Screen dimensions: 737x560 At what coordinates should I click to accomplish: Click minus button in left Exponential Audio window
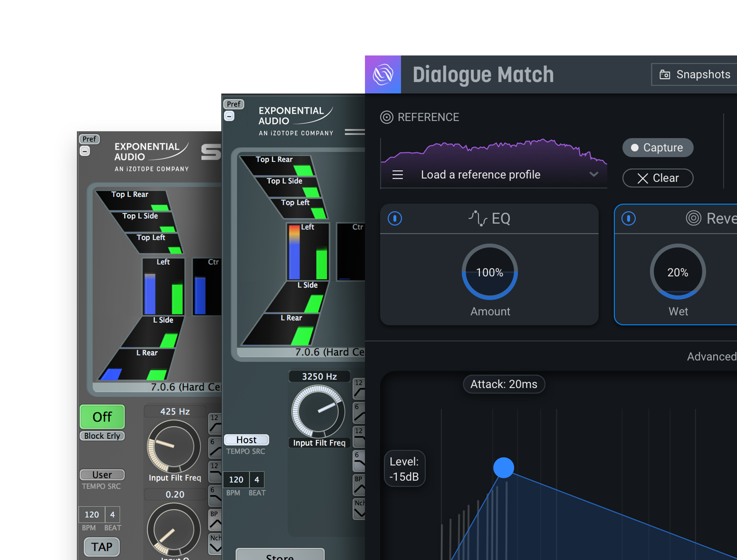pyautogui.click(x=85, y=151)
